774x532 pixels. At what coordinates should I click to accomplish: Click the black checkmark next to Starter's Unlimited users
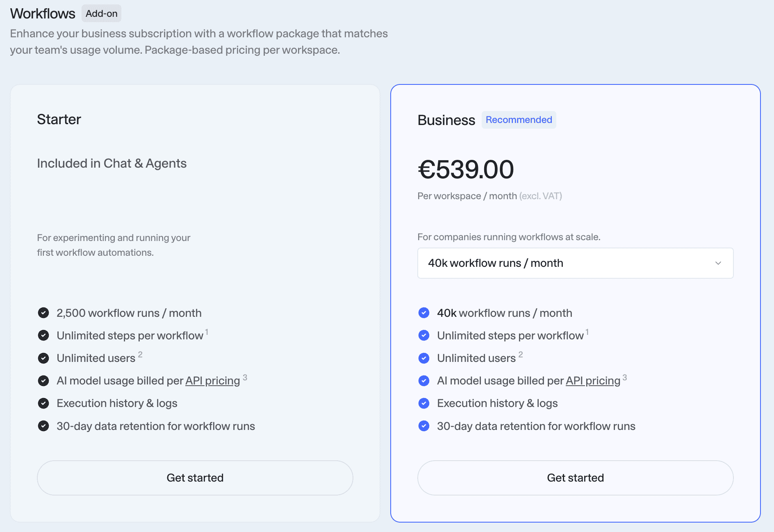(x=43, y=358)
